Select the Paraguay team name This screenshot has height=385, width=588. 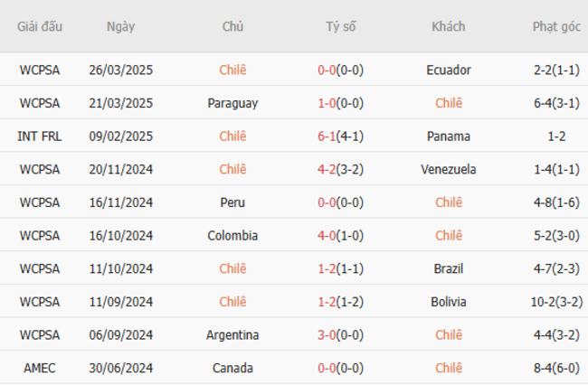(232, 103)
